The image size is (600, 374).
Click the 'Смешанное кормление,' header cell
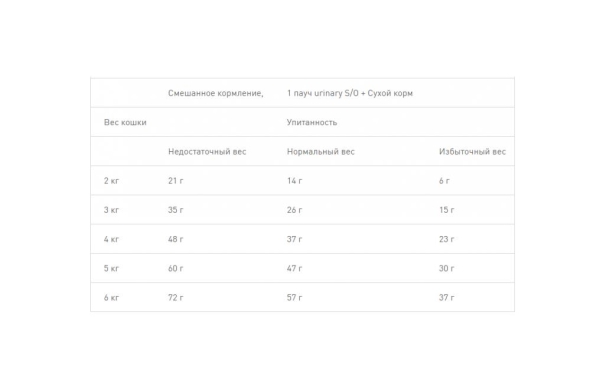[x=215, y=93]
